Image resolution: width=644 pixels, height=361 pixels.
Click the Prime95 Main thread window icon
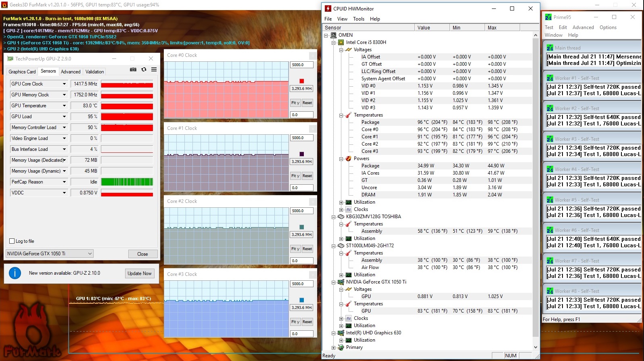[x=550, y=48]
